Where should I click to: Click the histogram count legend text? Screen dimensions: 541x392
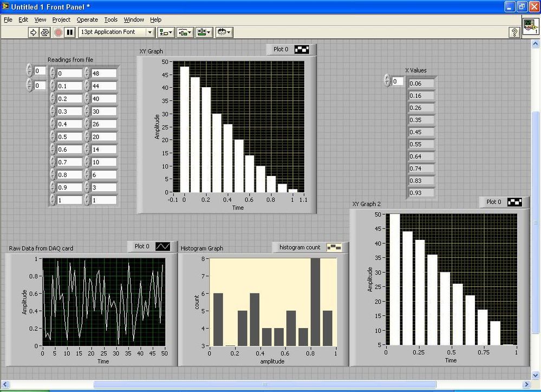tap(300, 247)
